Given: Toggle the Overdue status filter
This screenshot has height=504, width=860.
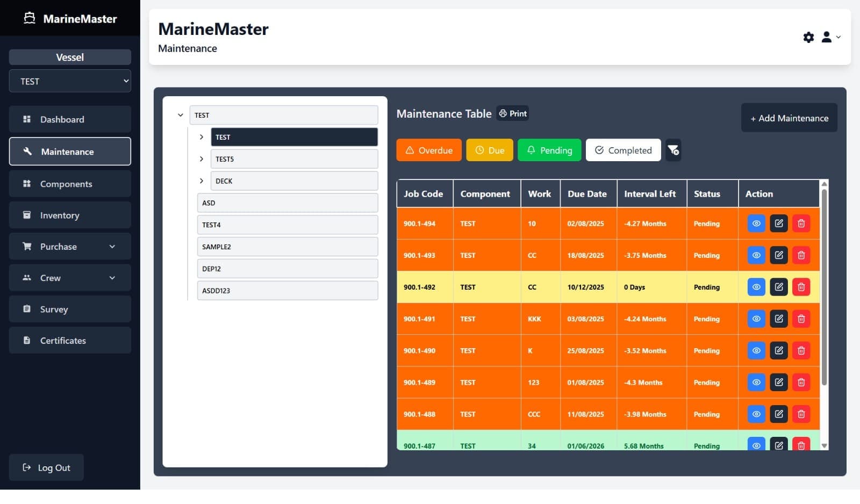Looking at the screenshot, I should coord(428,150).
